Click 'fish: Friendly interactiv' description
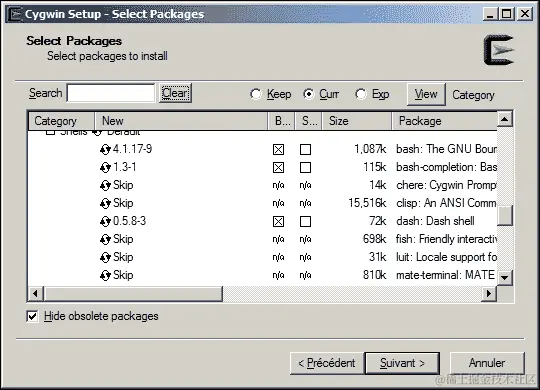 tap(446, 239)
